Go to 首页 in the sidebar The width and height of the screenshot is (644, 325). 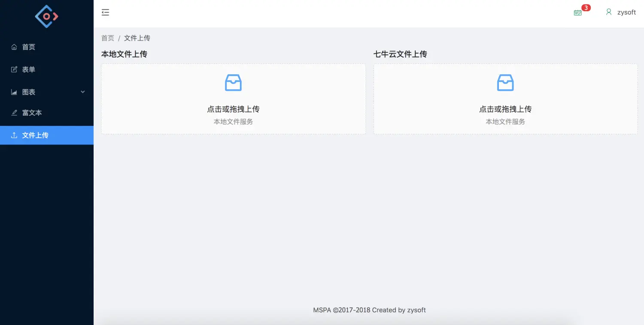click(47, 47)
